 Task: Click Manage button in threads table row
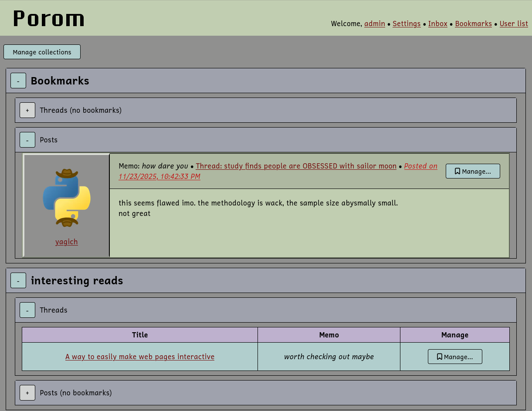click(x=455, y=357)
